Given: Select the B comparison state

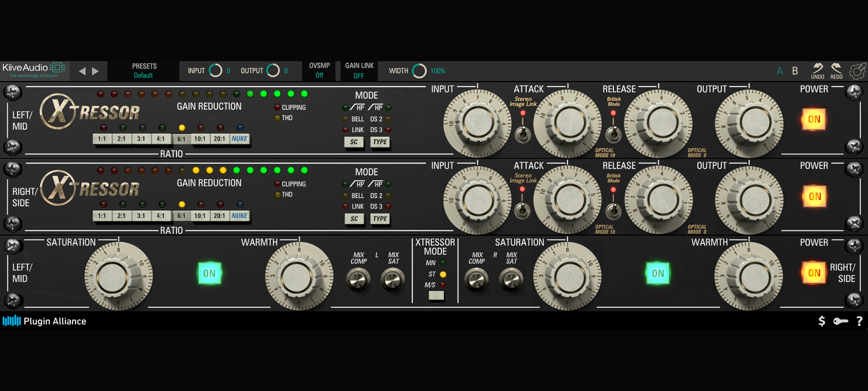Looking at the screenshot, I should tap(795, 71).
